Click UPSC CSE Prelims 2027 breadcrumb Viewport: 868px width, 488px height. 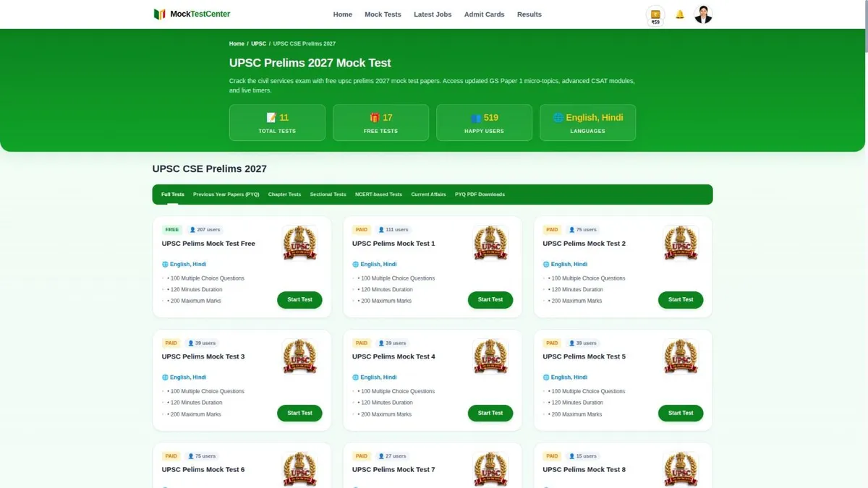point(305,44)
